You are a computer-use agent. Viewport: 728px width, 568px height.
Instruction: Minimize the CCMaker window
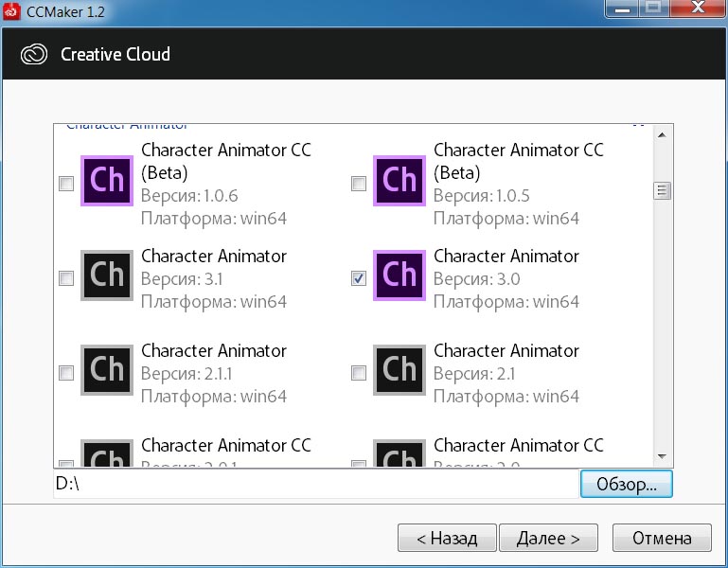click(x=622, y=9)
